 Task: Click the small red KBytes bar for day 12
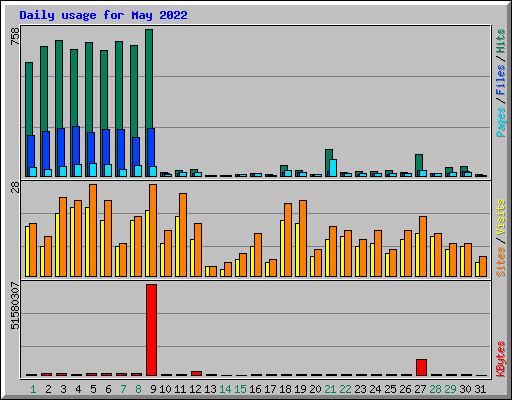coord(196,373)
